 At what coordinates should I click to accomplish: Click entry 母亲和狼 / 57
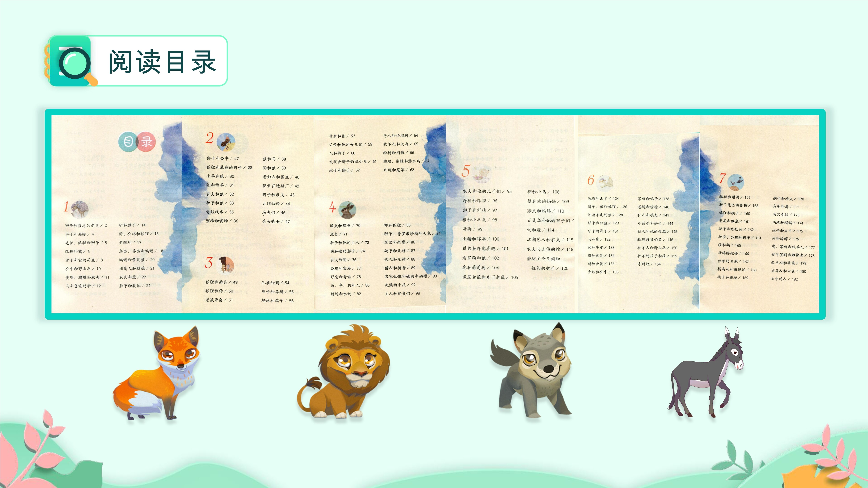point(342,136)
